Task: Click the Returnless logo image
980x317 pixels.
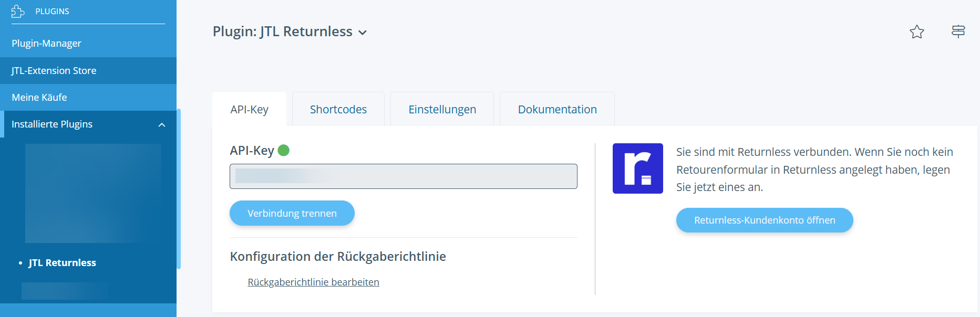Action: pos(637,168)
